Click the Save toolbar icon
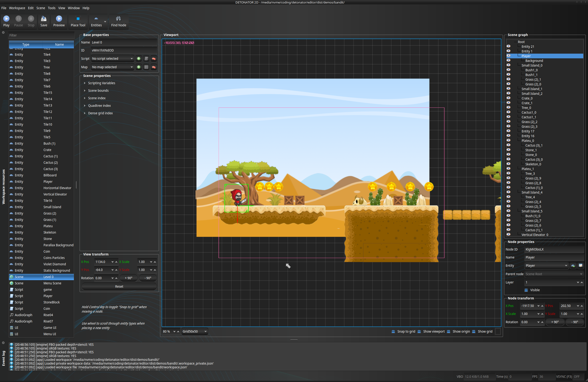The image size is (588, 382). click(44, 19)
